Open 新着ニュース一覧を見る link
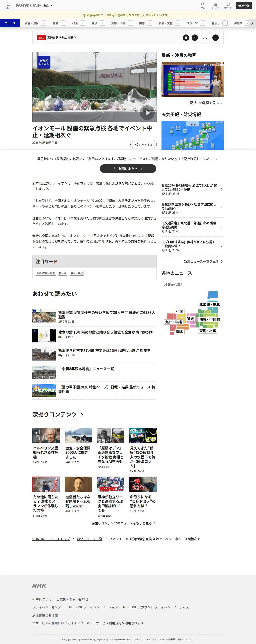 [203, 262]
